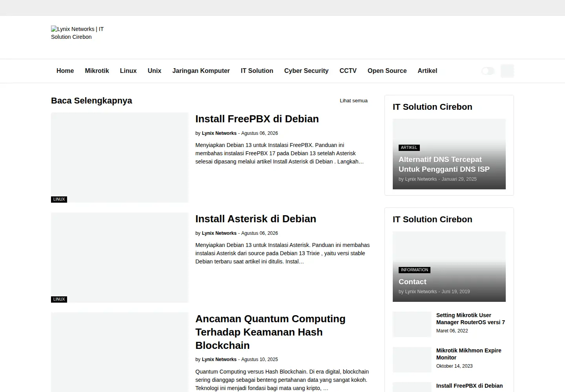The width and height of the screenshot is (565, 392).
Task: Go to the Mikrotik category
Action: pyautogui.click(x=97, y=71)
